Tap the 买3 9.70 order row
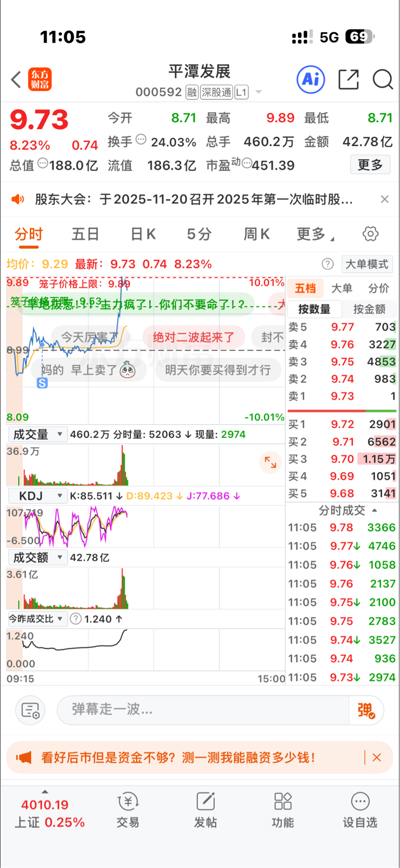The image size is (400, 868). pyautogui.click(x=342, y=459)
